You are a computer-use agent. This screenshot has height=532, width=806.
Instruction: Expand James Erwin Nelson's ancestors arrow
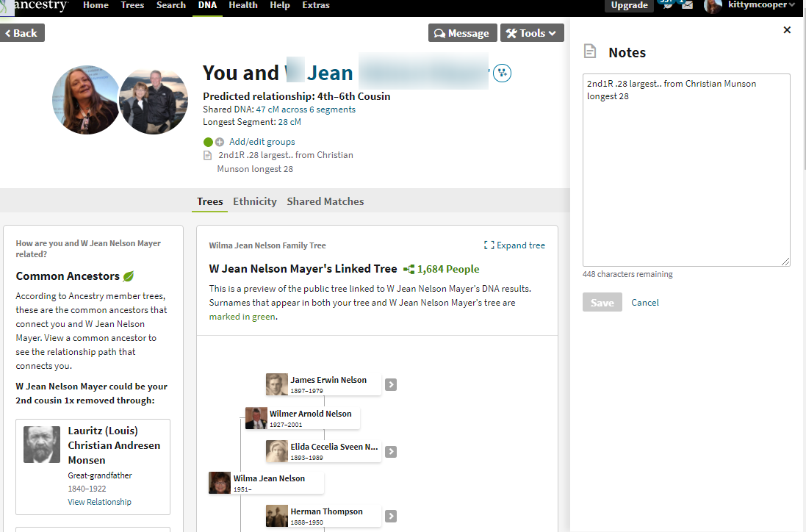391,384
